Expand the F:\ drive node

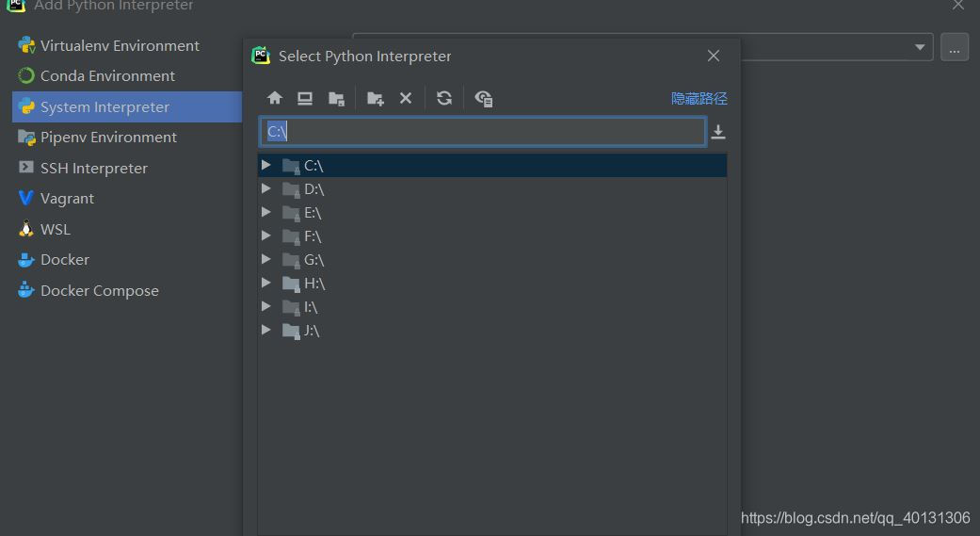pyautogui.click(x=266, y=236)
